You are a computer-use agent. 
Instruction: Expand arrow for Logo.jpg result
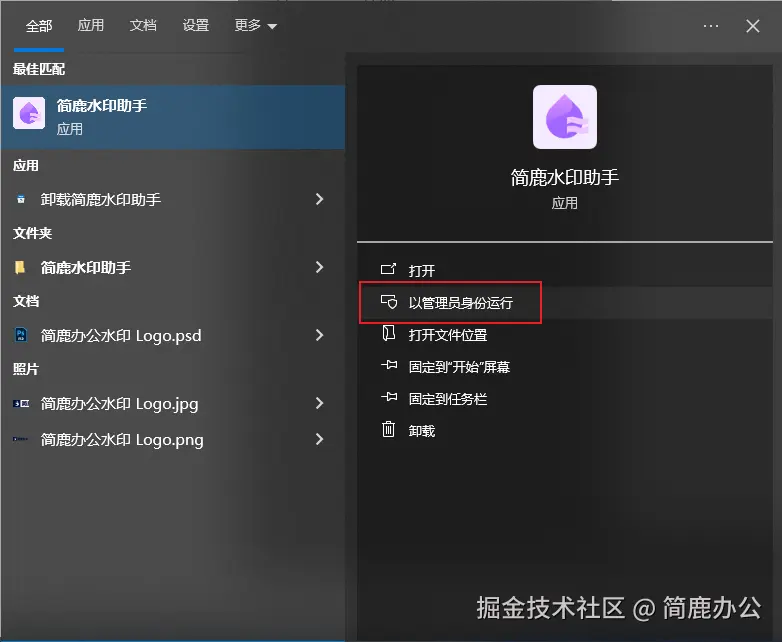[x=320, y=403]
